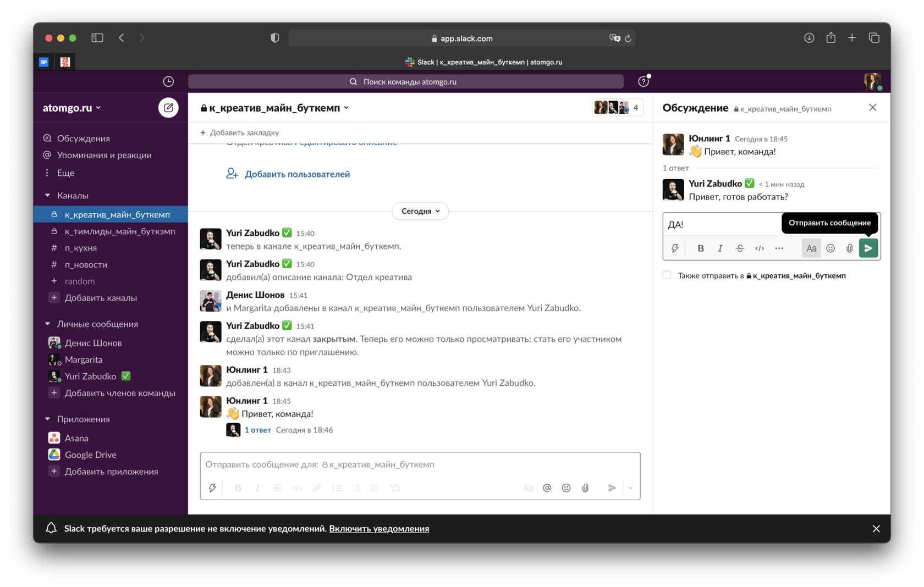Image resolution: width=924 pixels, height=587 pixels.
Task: Open the send options dropdown arrow
Action: pos(630,488)
